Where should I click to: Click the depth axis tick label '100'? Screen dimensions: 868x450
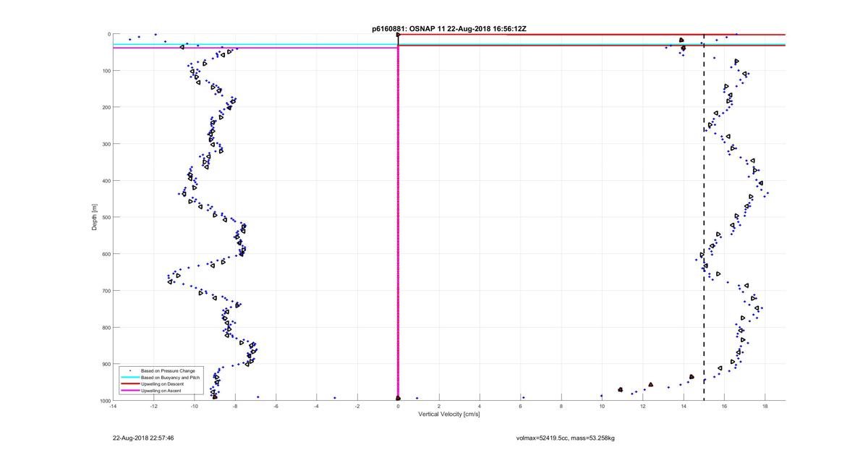click(106, 71)
